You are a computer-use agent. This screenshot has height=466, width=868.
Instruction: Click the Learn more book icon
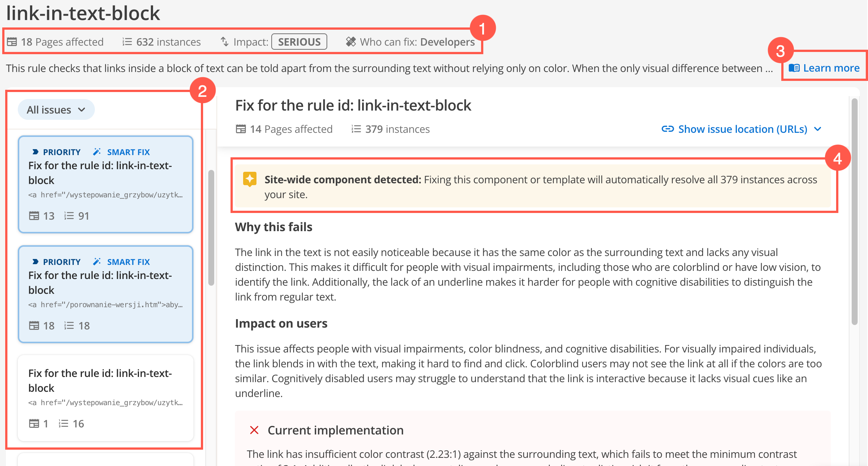(x=794, y=68)
